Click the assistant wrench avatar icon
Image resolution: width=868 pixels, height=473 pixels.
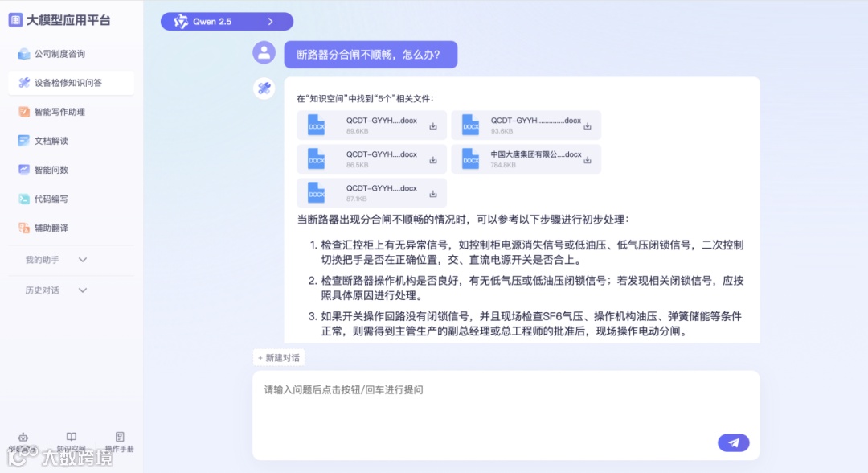[264, 88]
